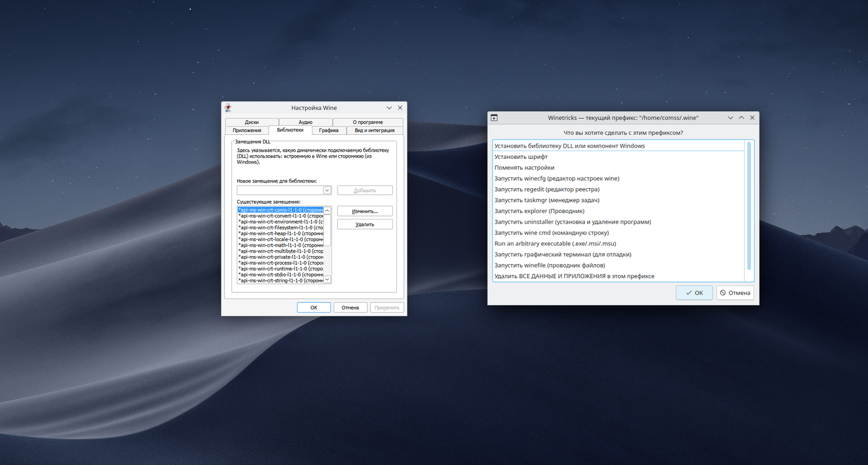
Task: Select the api-ms-win-crt-private-l1-1-0 override
Action: (280, 257)
